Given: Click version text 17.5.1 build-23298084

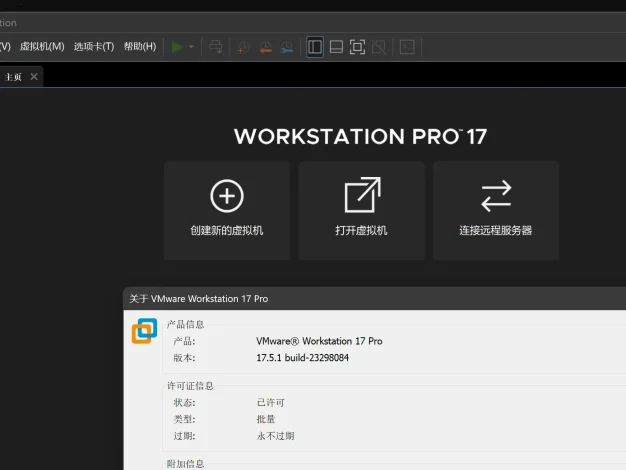Looking at the screenshot, I should coord(302,357).
